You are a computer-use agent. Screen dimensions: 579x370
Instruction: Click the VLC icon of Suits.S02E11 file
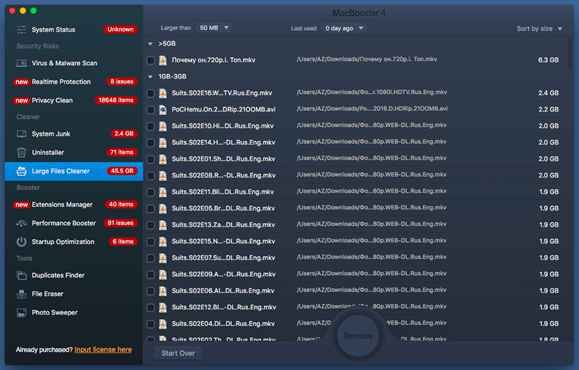[162, 192]
